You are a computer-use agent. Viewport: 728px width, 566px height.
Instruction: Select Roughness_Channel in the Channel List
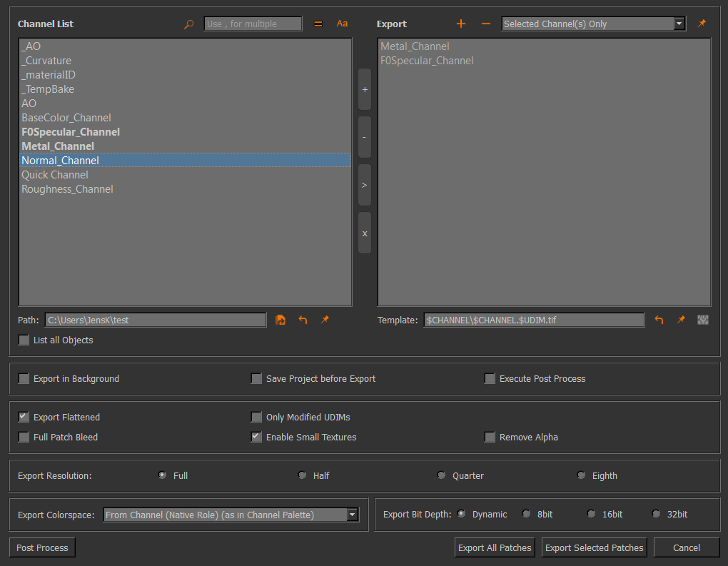click(x=67, y=189)
